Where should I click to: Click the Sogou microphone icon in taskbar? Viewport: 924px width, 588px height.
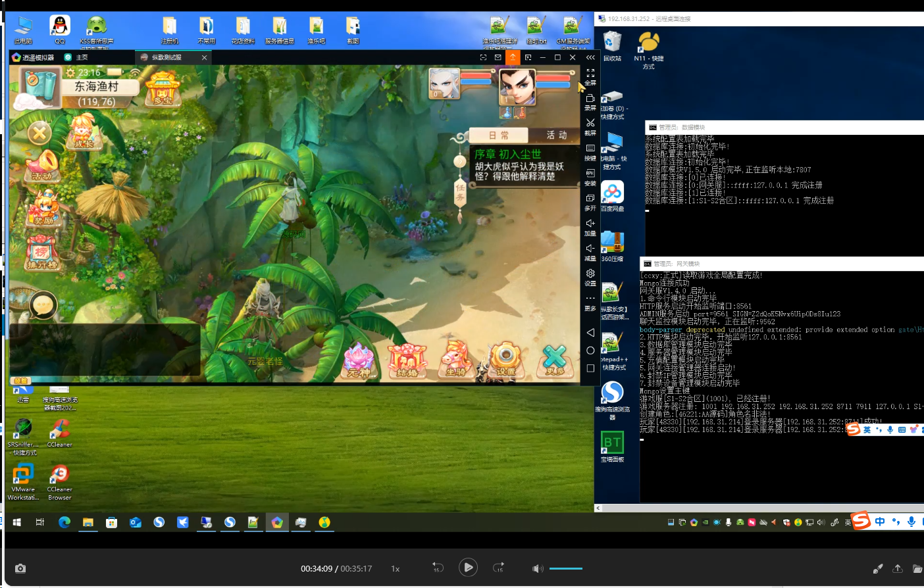pyautogui.click(x=911, y=522)
